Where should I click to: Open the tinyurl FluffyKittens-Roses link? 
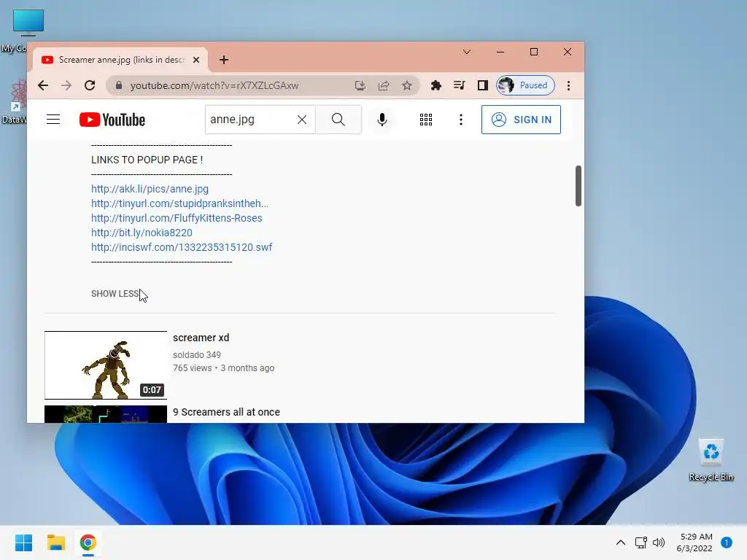pos(177,218)
